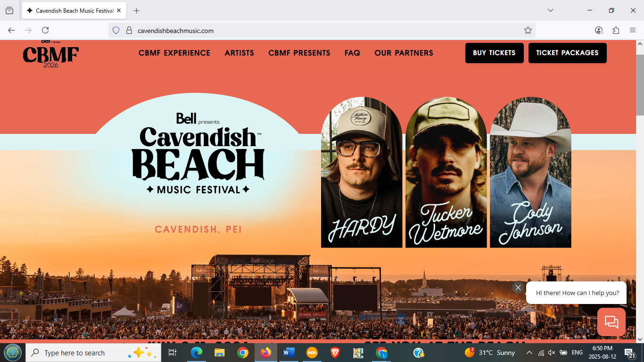This screenshot has height=362, width=644.
Task: Click the Windows Start button
Action: tap(12, 353)
